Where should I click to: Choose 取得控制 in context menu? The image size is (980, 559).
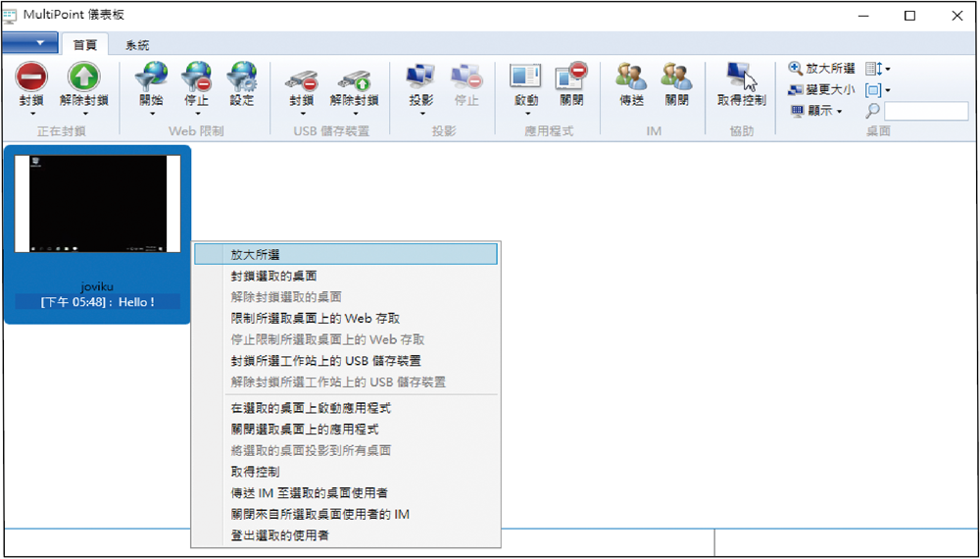tap(346, 472)
